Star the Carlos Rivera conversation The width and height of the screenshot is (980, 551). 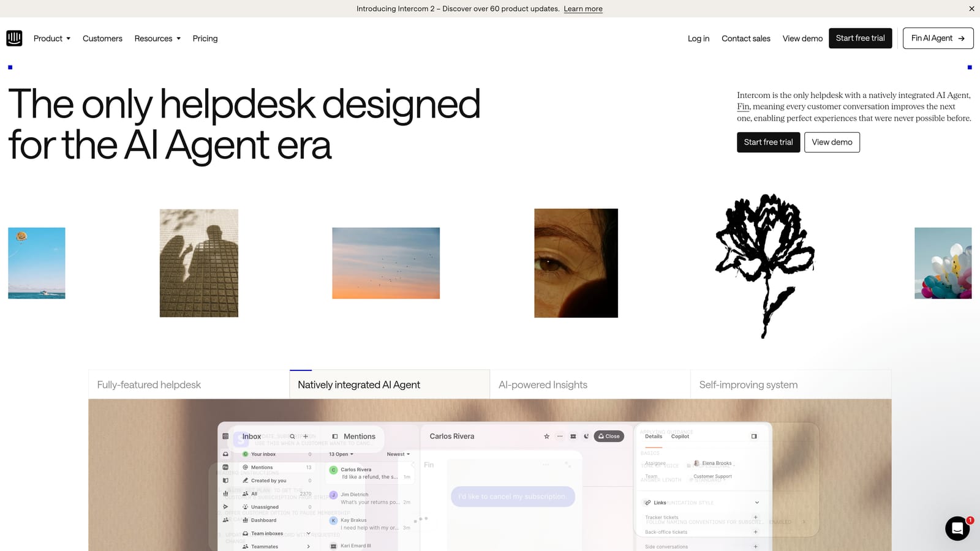(x=546, y=437)
